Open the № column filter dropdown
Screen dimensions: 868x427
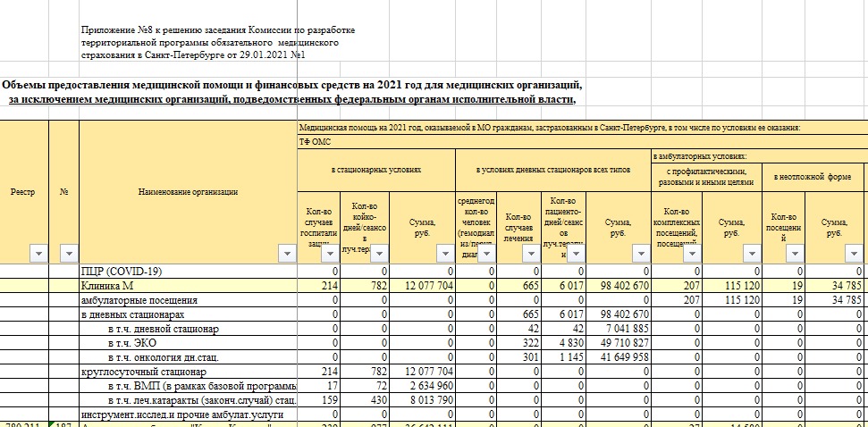69,254
